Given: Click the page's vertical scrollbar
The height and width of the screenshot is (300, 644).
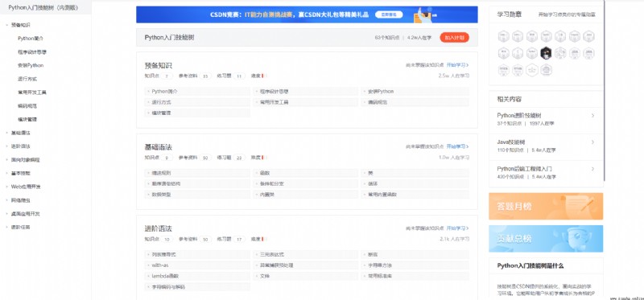Looking at the screenshot, I should (x=605, y=90).
